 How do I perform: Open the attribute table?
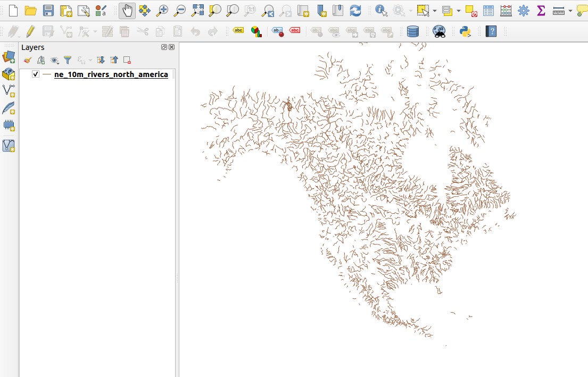click(488, 10)
